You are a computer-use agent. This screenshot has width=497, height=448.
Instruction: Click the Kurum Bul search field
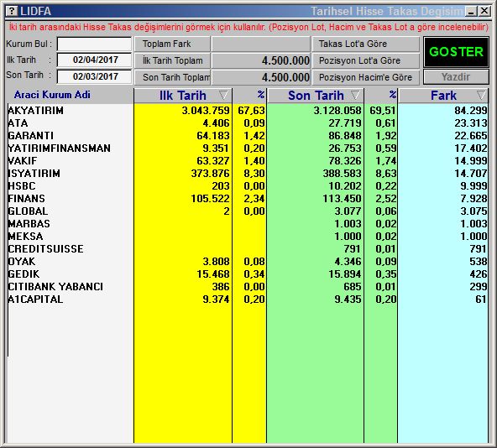pyautogui.click(x=95, y=44)
